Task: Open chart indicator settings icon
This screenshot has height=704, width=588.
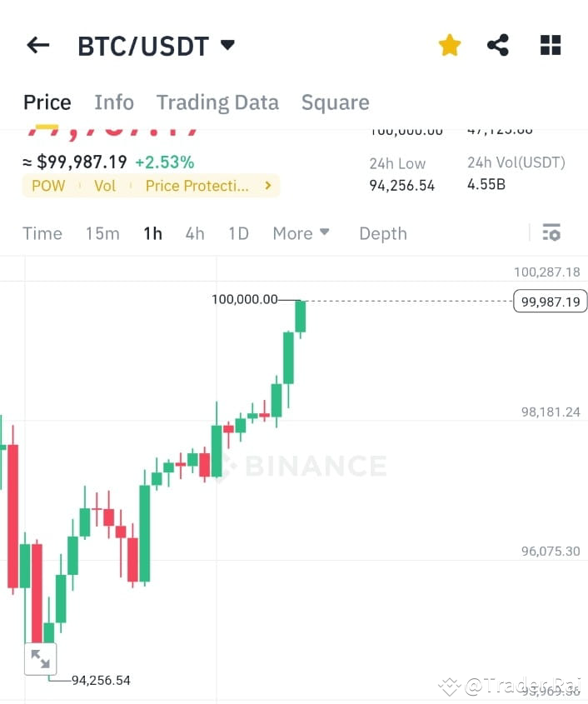Action: (x=551, y=233)
